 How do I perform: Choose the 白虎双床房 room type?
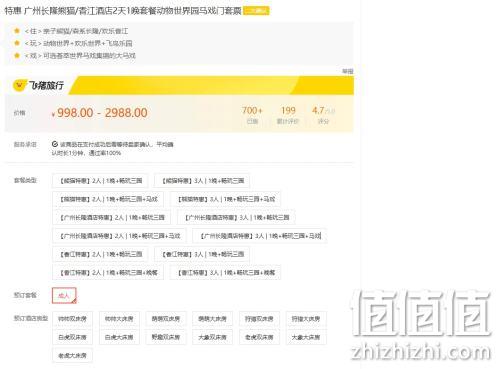coord(72,337)
